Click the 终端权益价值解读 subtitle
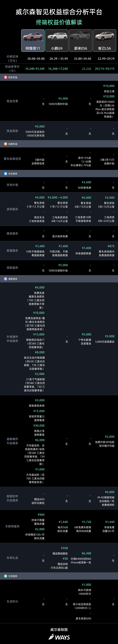 (x=59, y=22)
